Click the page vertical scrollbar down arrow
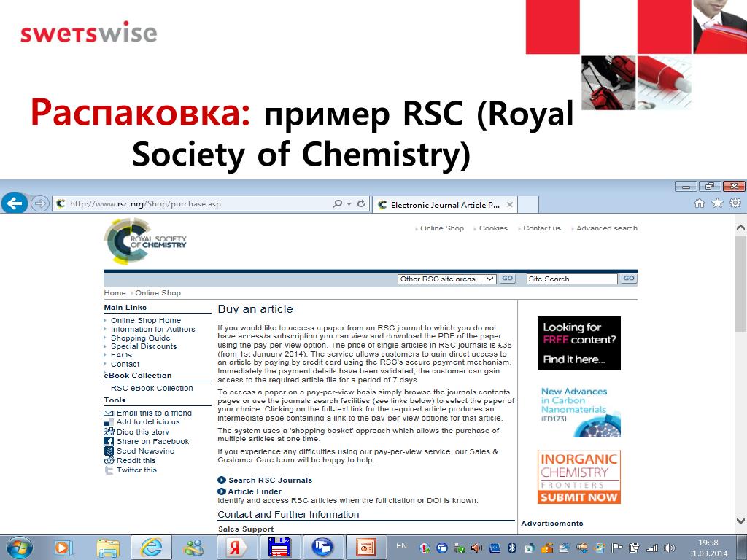 (740, 521)
